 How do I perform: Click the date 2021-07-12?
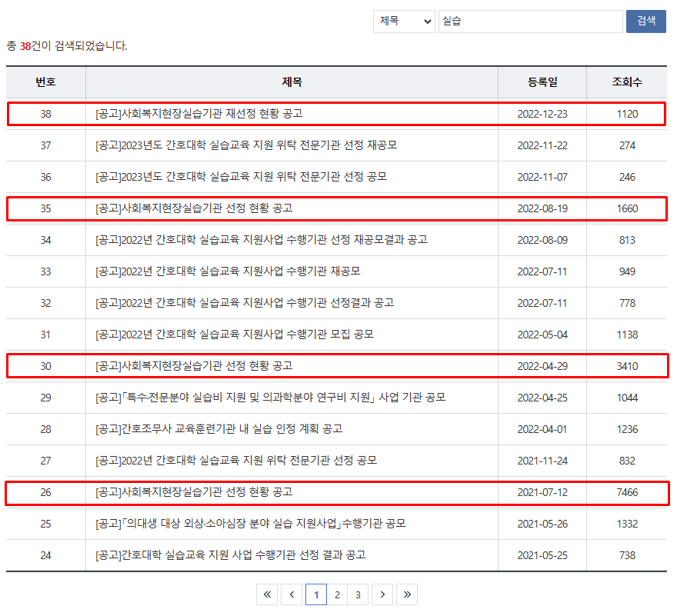coord(542,492)
